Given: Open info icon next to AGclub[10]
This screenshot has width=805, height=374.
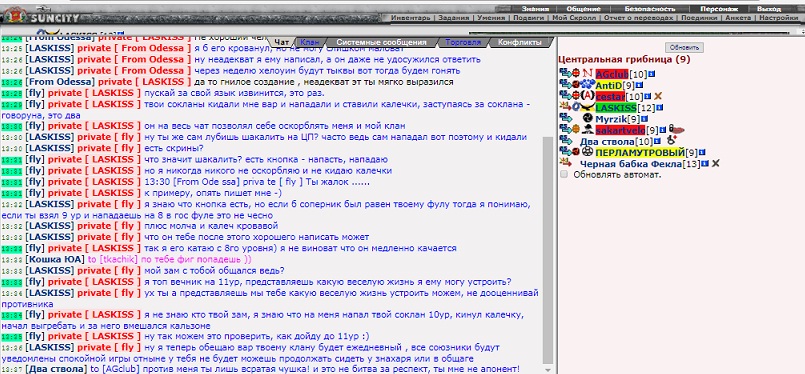Looking at the screenshot, I should pyautogui.click(x=651, y=74).
